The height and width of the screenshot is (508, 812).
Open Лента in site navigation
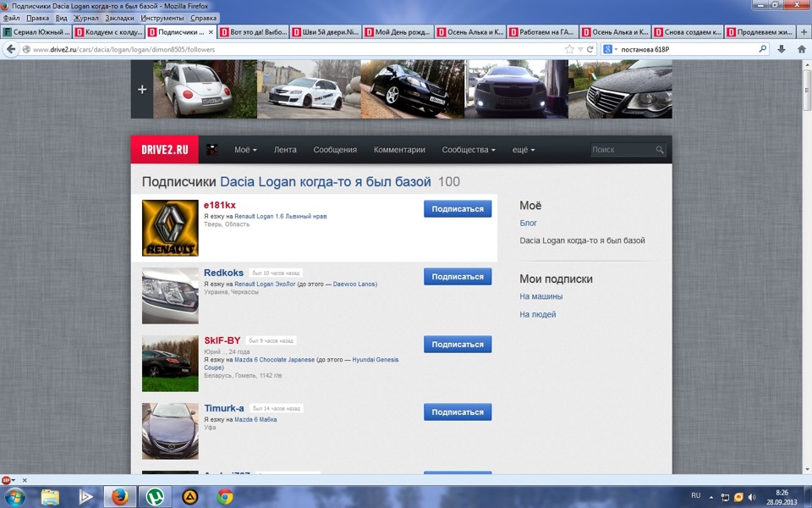285,150
